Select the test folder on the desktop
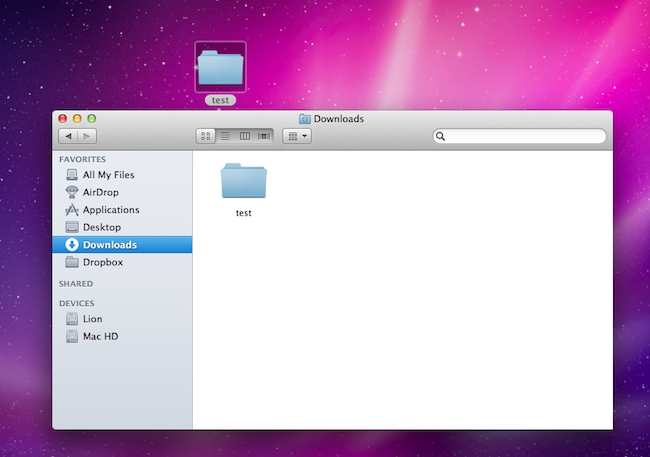This screenshot has height=457, width=650. (220, 68)
